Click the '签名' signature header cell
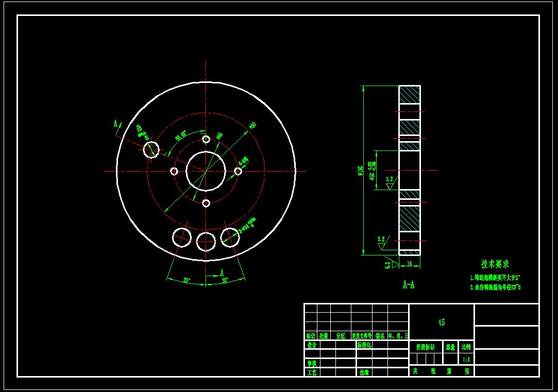The height and width of the screenshot is (392, 558). (x=380, y=336)
